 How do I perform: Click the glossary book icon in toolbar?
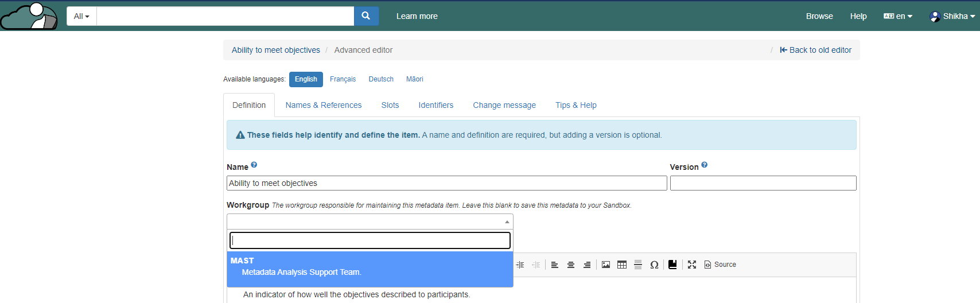[672, 265]
